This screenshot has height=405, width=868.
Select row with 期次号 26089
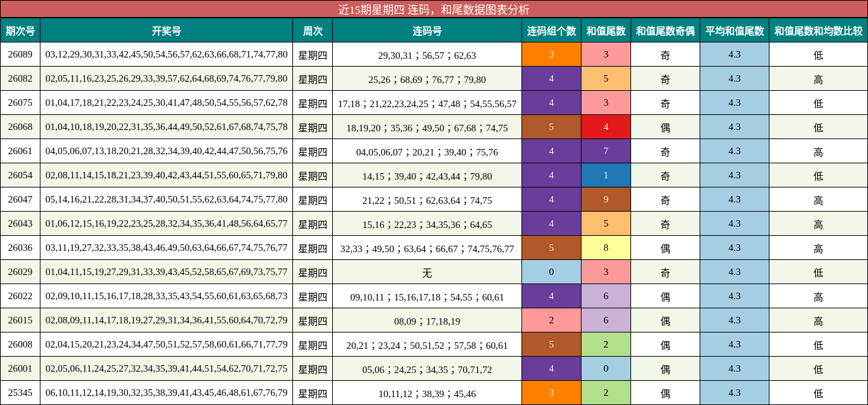pyautogui.click(x=20, y=55)
